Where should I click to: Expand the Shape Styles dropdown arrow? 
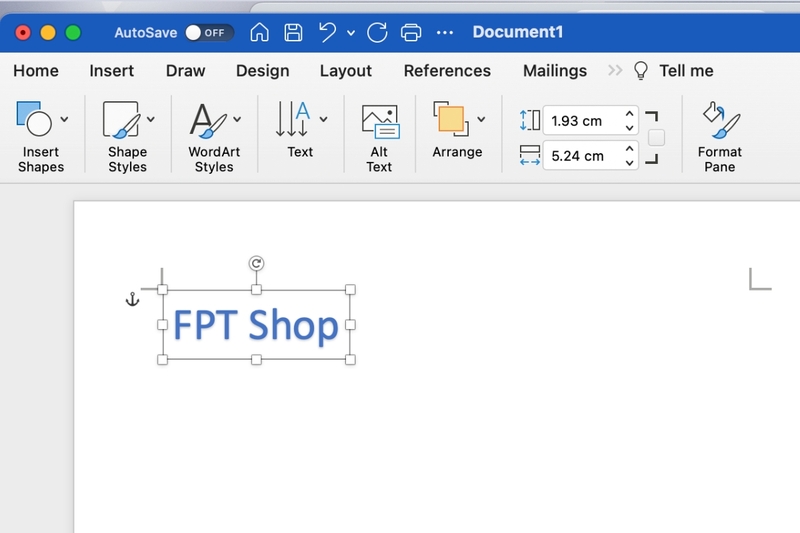pyautogui.click(x=151, y=119)
